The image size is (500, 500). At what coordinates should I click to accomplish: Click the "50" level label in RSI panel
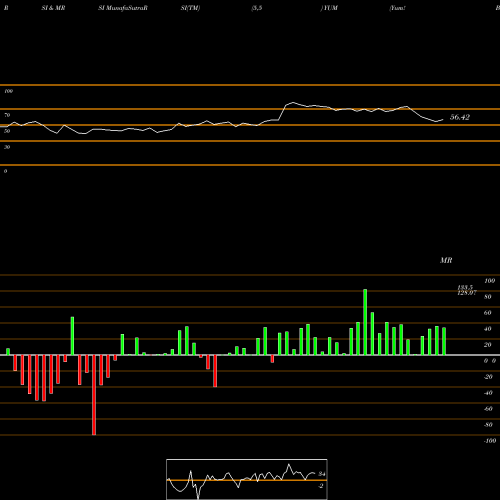[7, 131]
